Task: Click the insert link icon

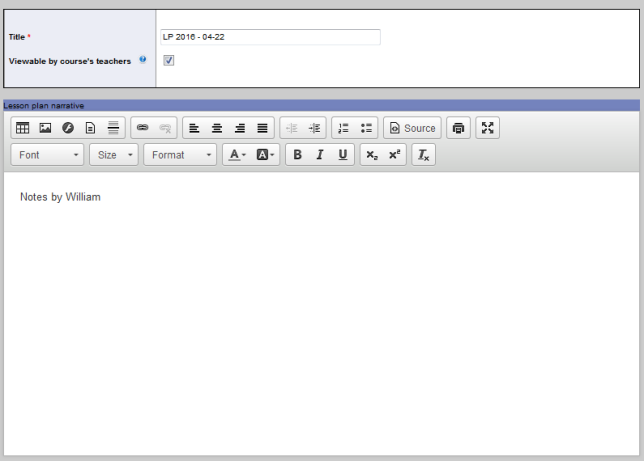Action: tap(142, 128)
